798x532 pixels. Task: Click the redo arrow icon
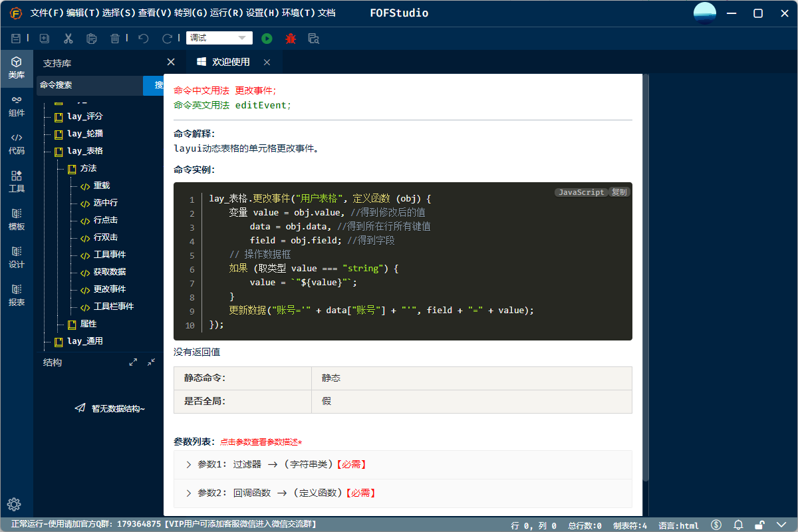[167, 39]
